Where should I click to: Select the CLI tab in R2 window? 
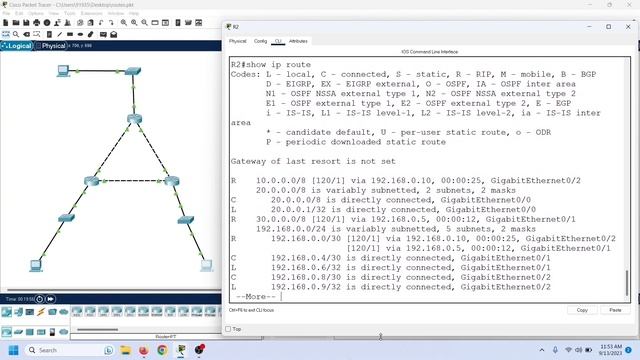point(278,41)
